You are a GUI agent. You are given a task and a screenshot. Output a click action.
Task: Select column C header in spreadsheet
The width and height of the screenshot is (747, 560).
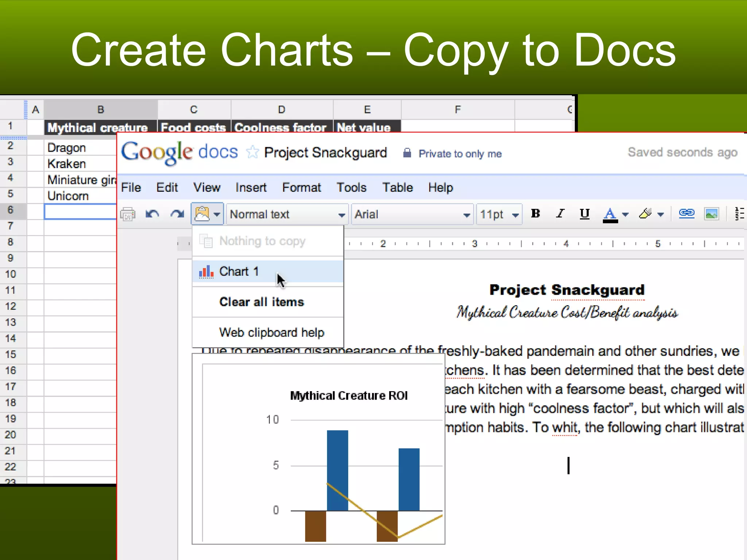[x=194, y=109]
